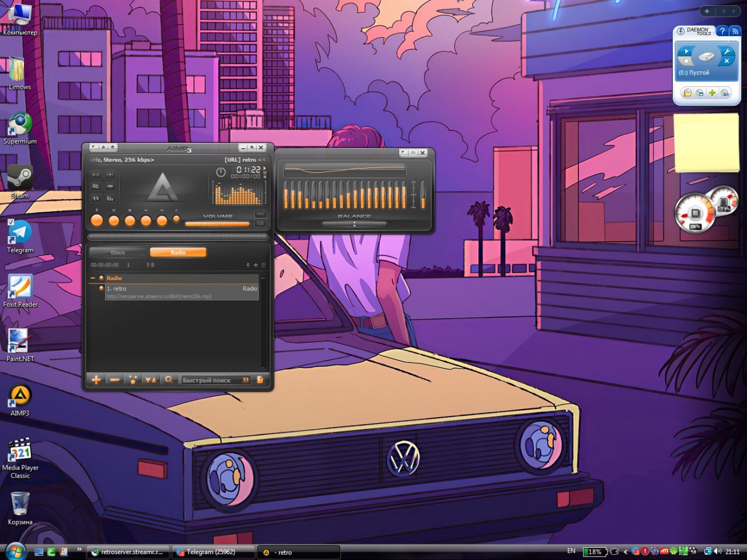Click the magnifier search icon in the playlist

169,380
